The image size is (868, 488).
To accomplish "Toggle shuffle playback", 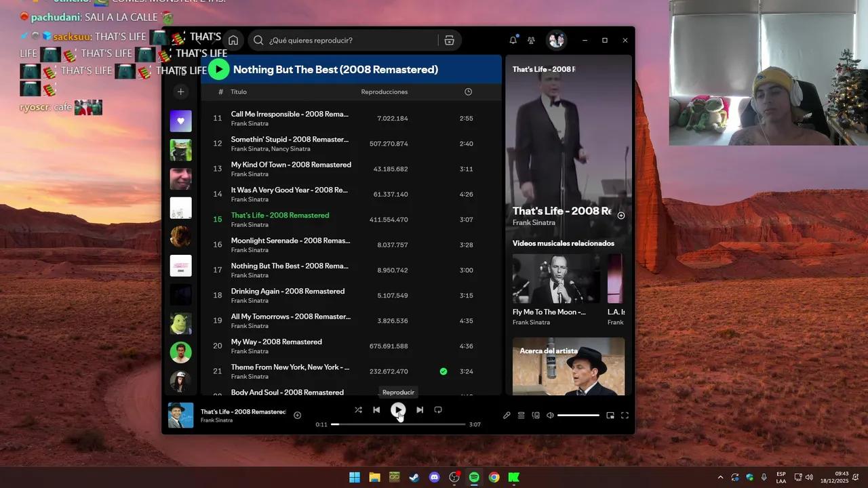I will 358,409.
